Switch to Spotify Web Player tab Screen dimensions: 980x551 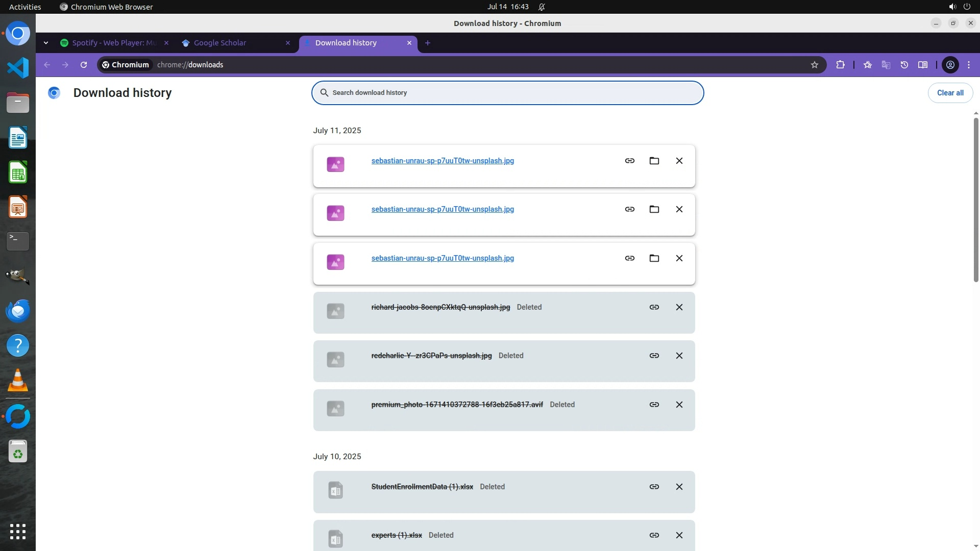tap(112, 43)
